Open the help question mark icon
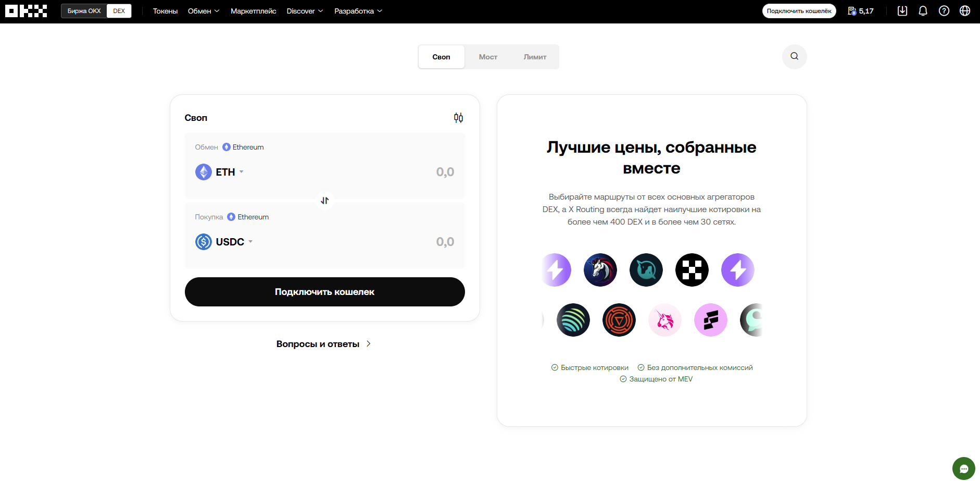The width and height of the screenshot is (980, 481). click(944, 11)
